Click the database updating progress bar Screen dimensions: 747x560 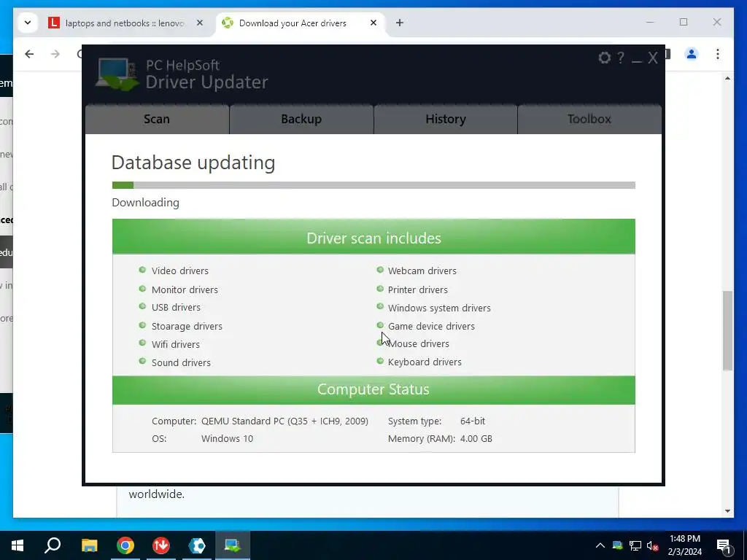(x=373, y=185)
